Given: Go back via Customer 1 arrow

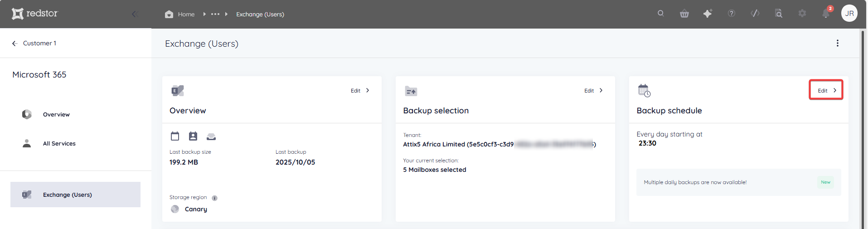Looking at the screenshot, I should (x=15, y=43).
